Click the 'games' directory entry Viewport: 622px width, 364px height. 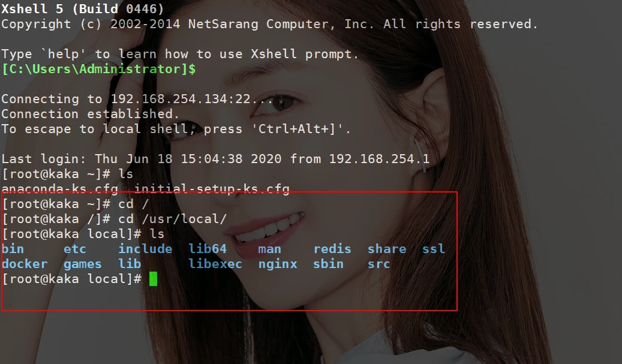tap(83, 264)
